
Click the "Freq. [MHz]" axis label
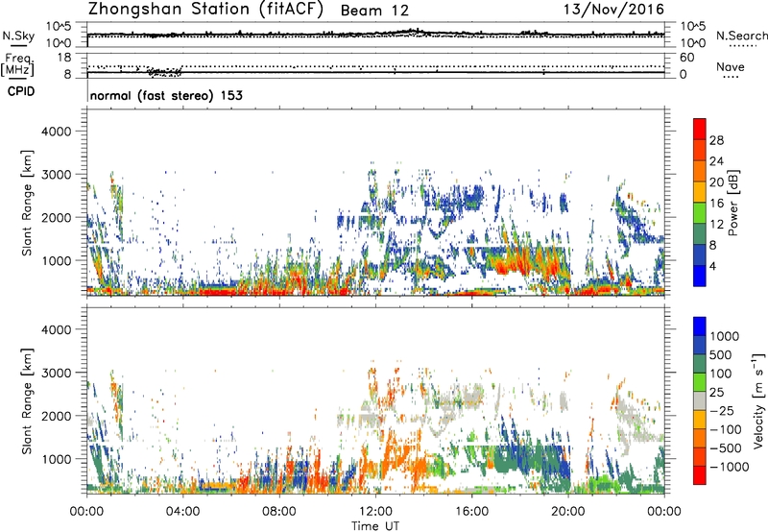tap(17, 64)
